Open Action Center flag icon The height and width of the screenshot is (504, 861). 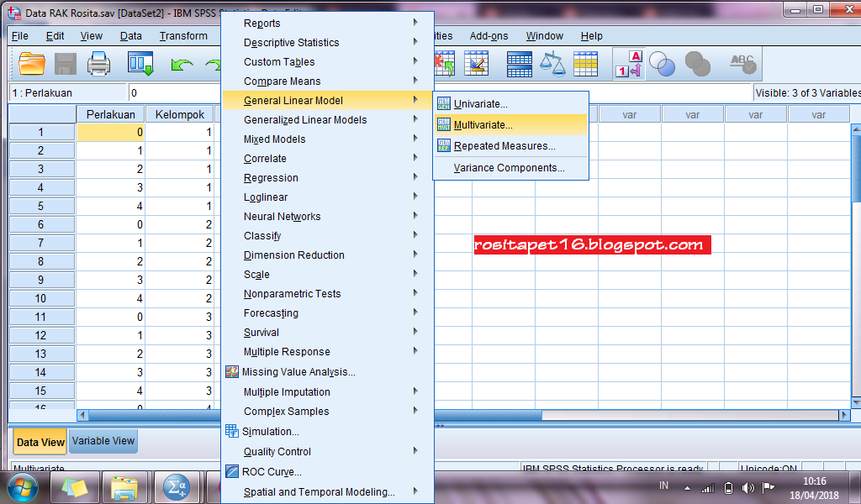(769, 487)
